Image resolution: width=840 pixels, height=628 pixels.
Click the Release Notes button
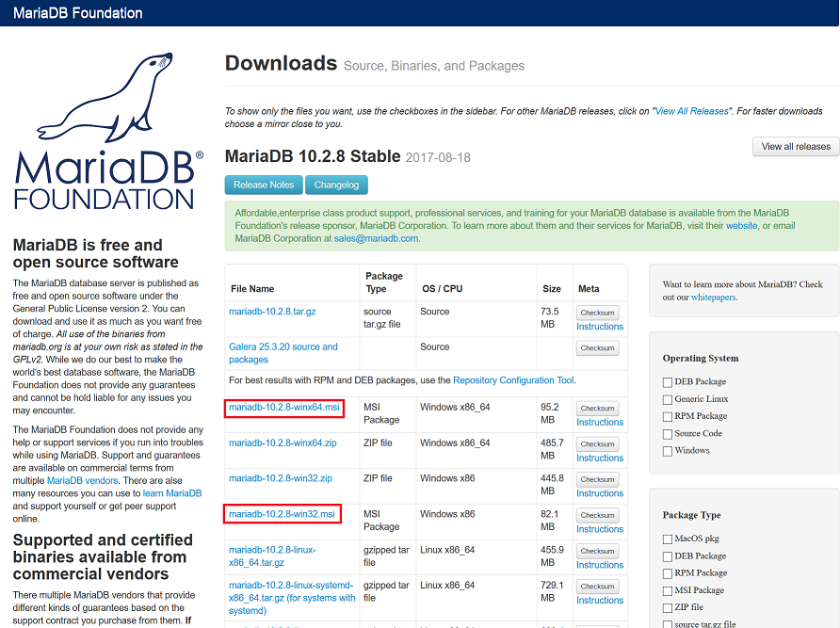[x=264, y=185]
